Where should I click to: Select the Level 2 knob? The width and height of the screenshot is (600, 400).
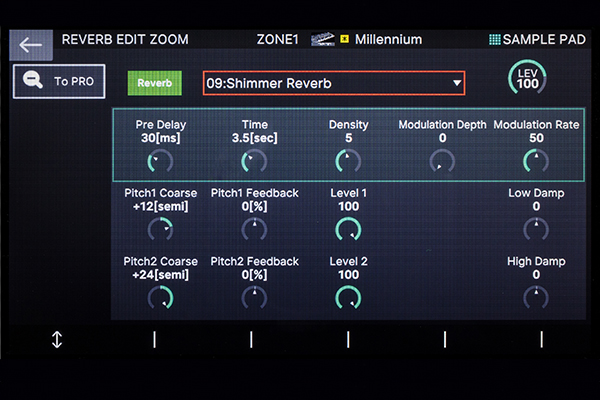point(348,297)
